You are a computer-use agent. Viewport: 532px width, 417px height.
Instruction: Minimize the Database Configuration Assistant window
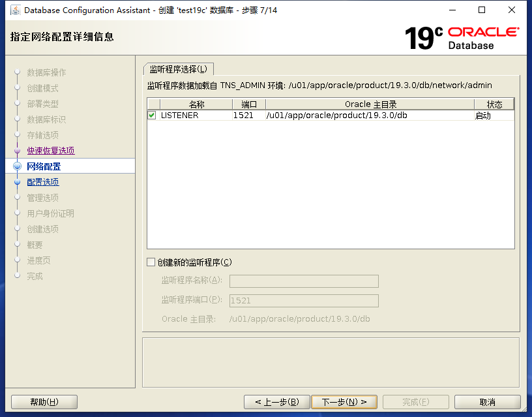tap(452, 10)
